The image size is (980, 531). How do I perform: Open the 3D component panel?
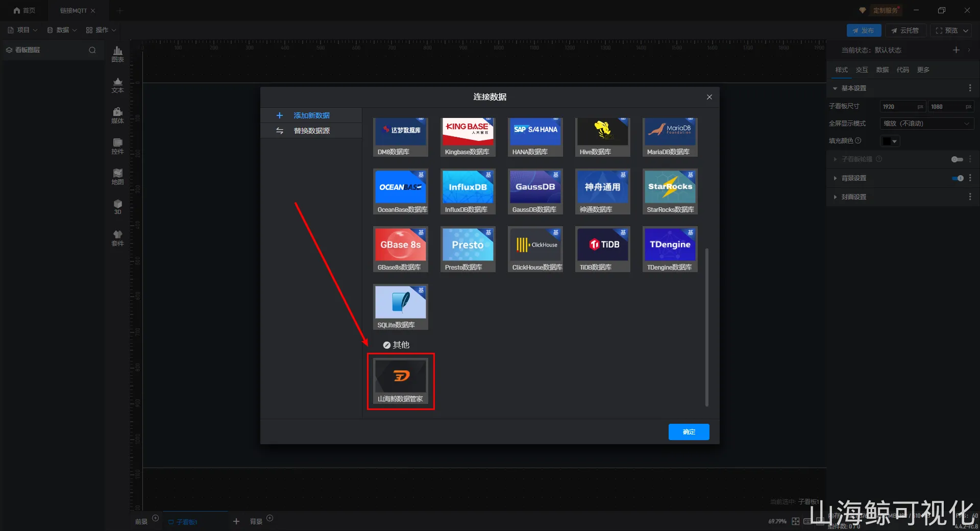[x=117, y=207]
